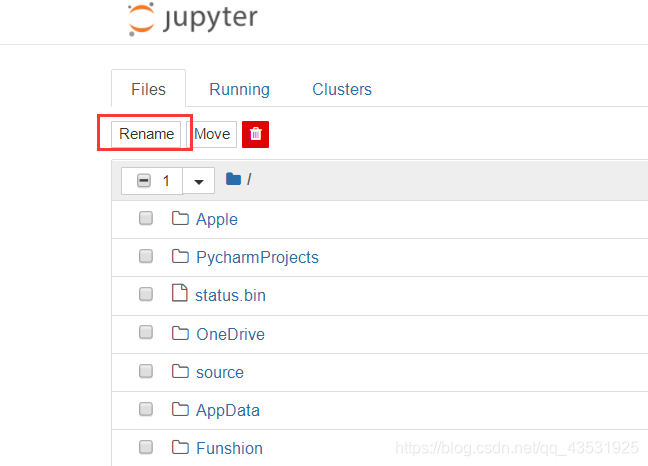Viewport: 648px width, 466px height.
Task: Open the OneDrive folder link
Action: [231, 334]
